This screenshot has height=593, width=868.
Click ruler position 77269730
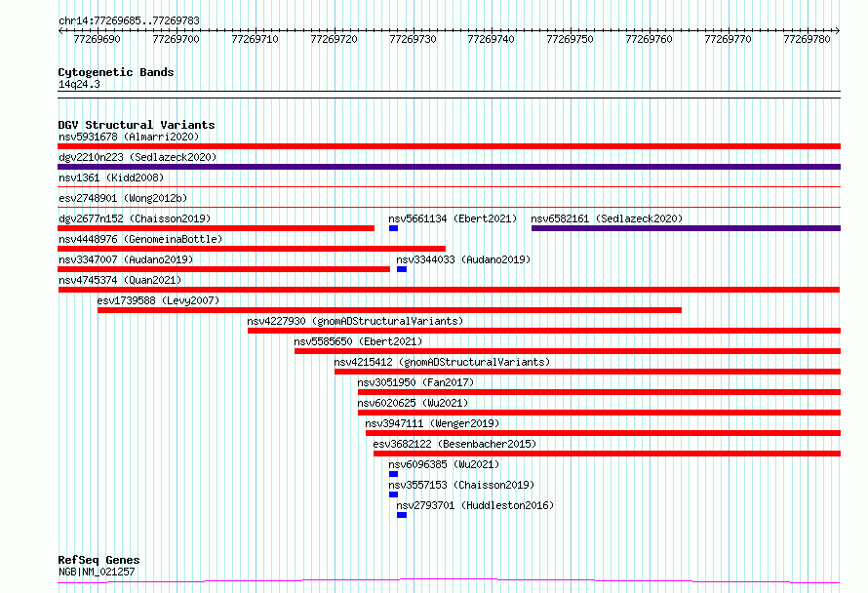coord(413,39)
